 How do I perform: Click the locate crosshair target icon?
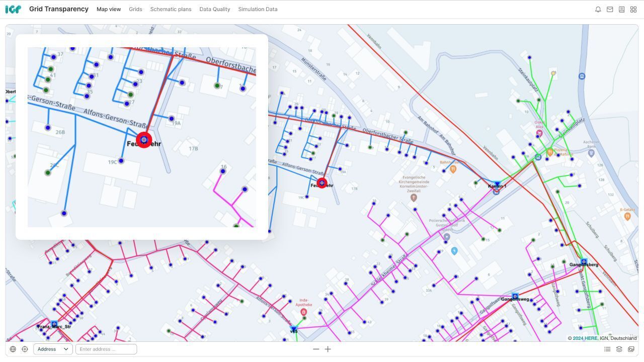tap(25, 349)
